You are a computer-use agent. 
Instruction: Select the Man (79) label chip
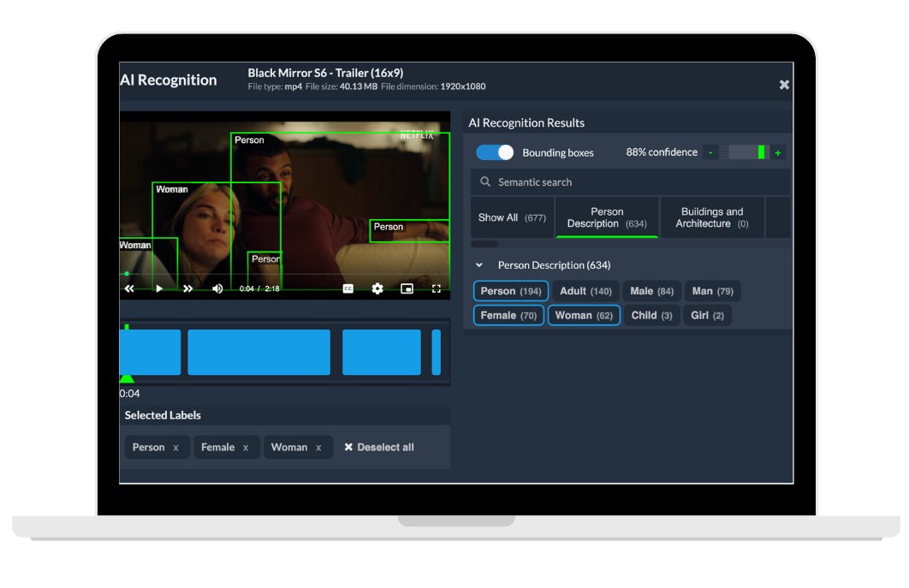pyautogui.click(x=712, y=291)
